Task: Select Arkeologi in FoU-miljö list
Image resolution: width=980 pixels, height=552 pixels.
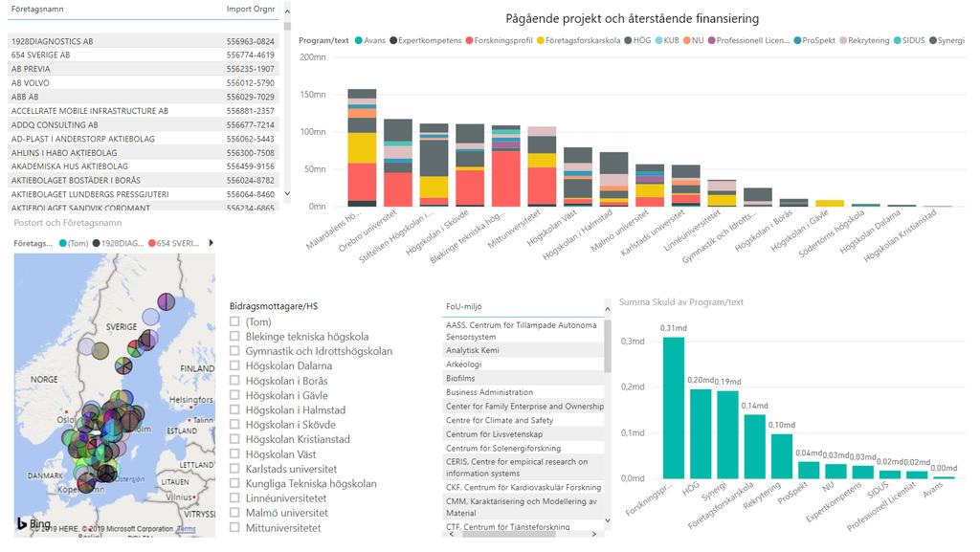Action: tap(523, 364)
